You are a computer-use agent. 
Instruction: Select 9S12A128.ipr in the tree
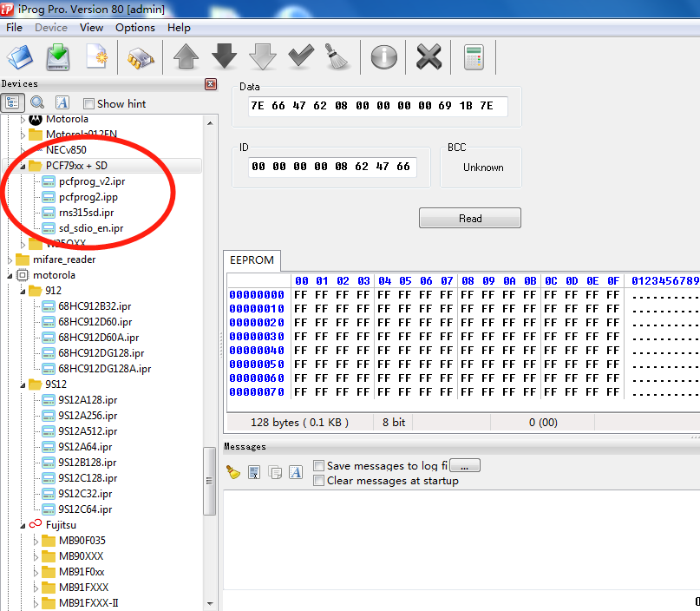(x=88, y=400)
